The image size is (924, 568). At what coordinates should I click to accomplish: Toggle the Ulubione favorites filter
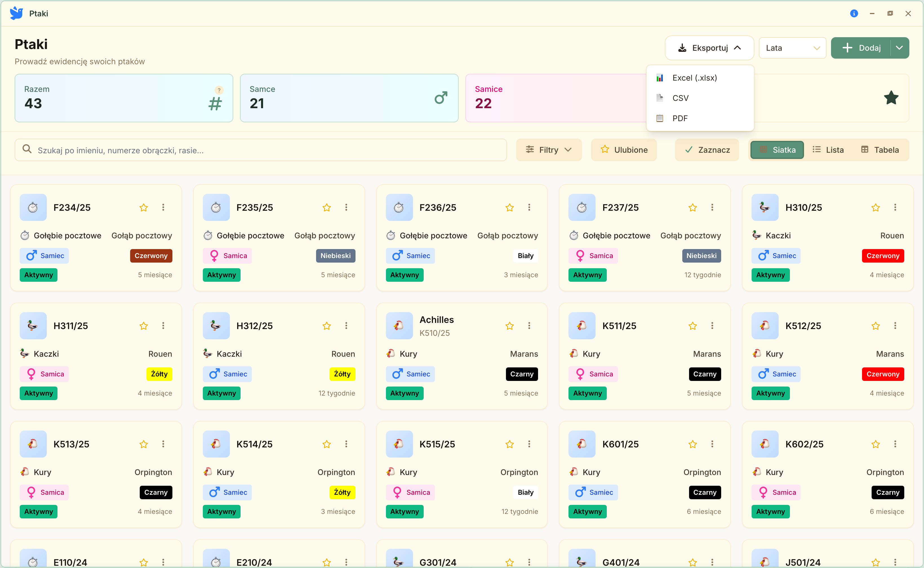[624, 150]
